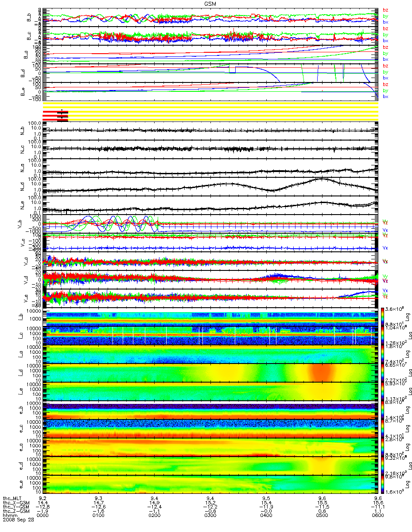Viewport: 412px width, 532px height.
Task: Click the X-GSM value 14.4 at 0000
Action: click(43, 502)
